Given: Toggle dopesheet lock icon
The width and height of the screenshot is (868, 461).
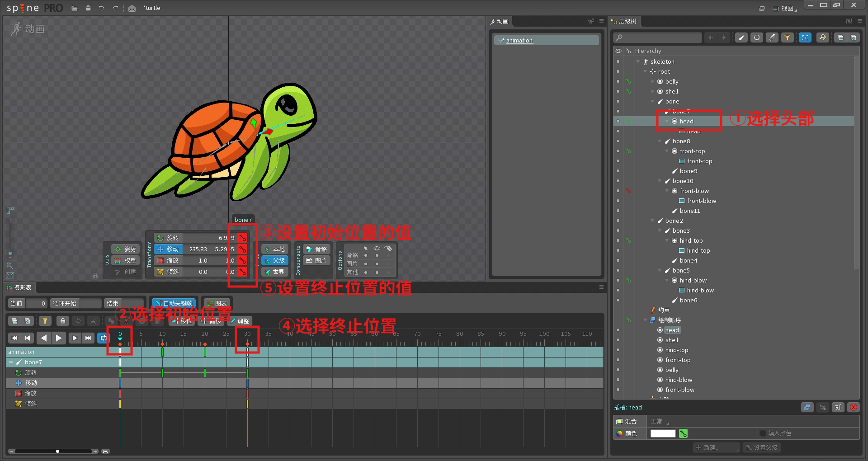Looking at the screenshot, I should 63,321.
